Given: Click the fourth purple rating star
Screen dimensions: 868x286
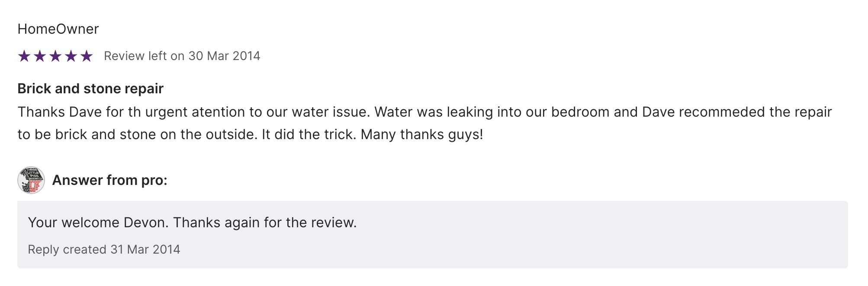Looking at the screenshot, I should coord(71,56).
